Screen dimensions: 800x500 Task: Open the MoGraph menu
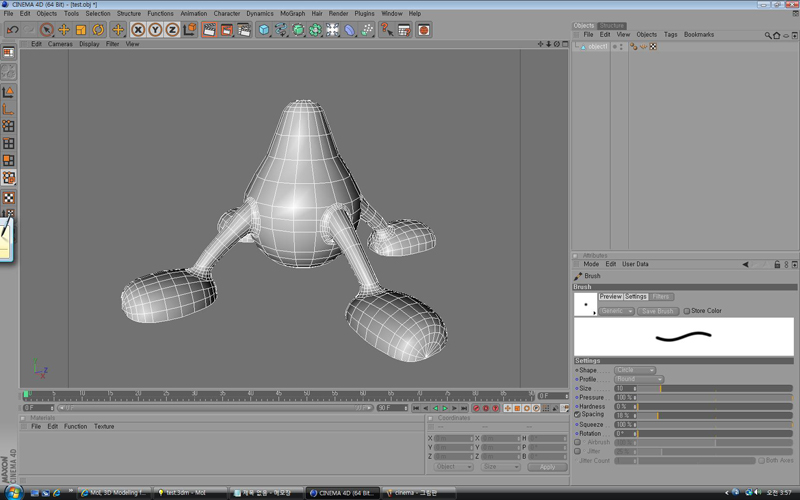coord(292,14)
